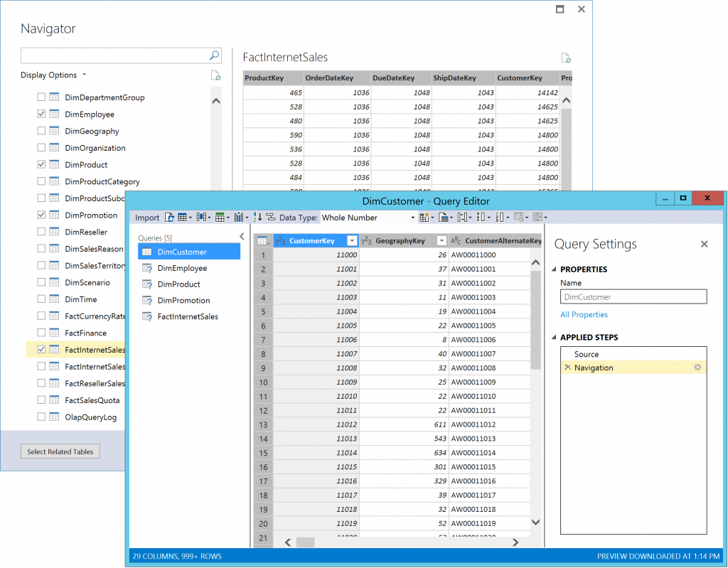Screen dimensions: 728x568
Task: Open the numbered column transform icon
Action: click(x=502, y=218)
